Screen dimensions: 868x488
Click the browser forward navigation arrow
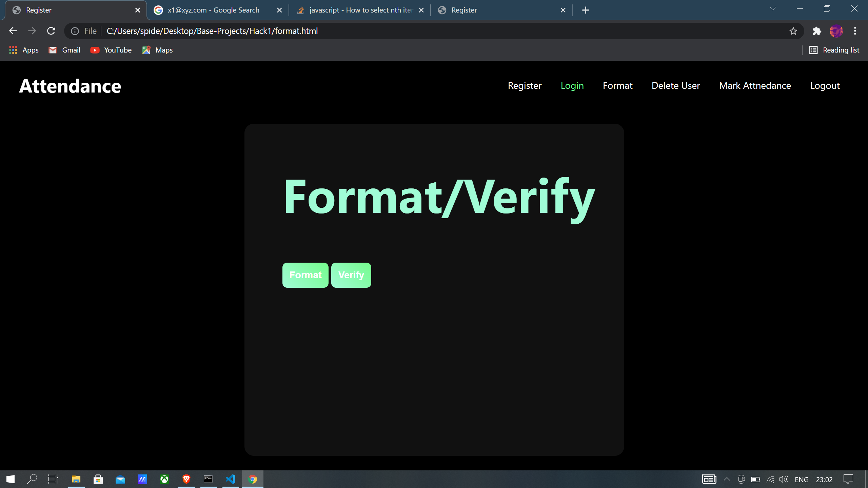32,31
